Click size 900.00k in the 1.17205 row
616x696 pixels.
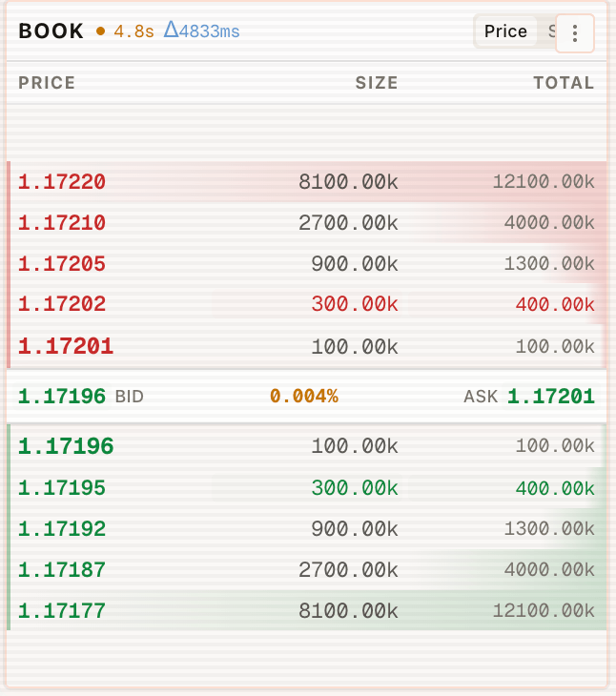tap(355, 264)
